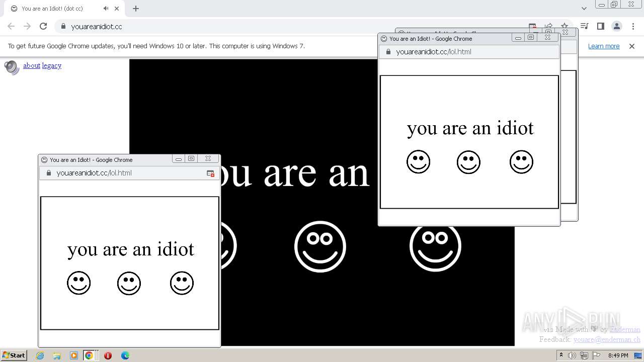This screenshot has height=362, width=644.
Task: Open Learn more link about Chrome updates
Action: (x=604, y=46)
